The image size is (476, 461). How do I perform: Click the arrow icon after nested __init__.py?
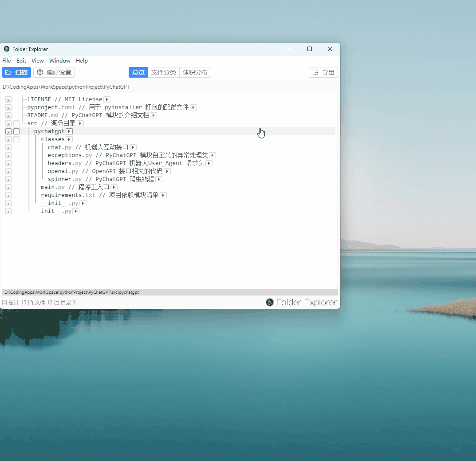[x=83, y=203]
